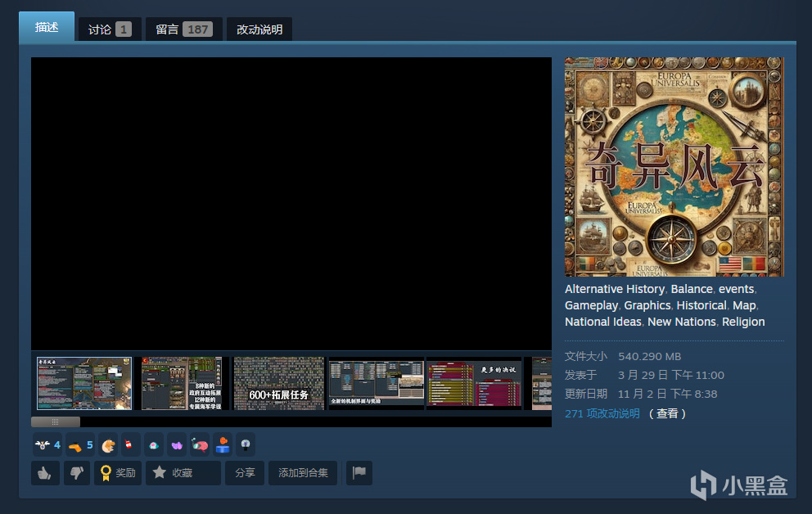812x514 pixels.
Task: Click the thumbnail strip scrollbar handle
Action: click(56, 422)
